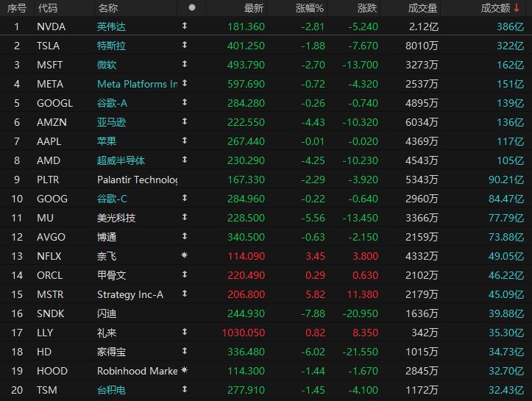Select the 博通 name cell
Image resolution: width=532 pixels, height=401 pixels.
(x=107, y=237)
